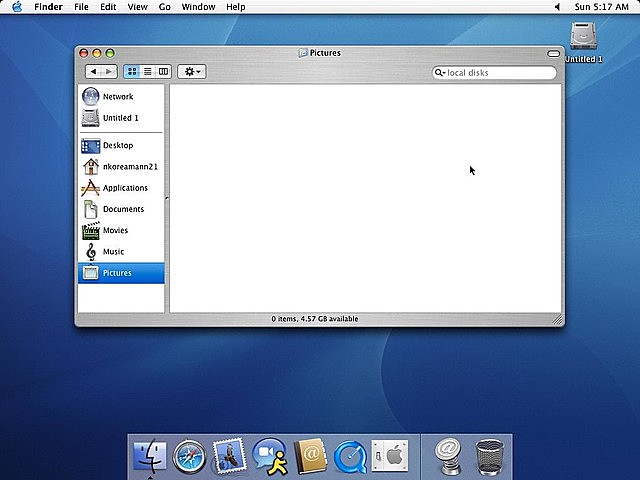Go forward with the right arrow button

click(109, 72)
